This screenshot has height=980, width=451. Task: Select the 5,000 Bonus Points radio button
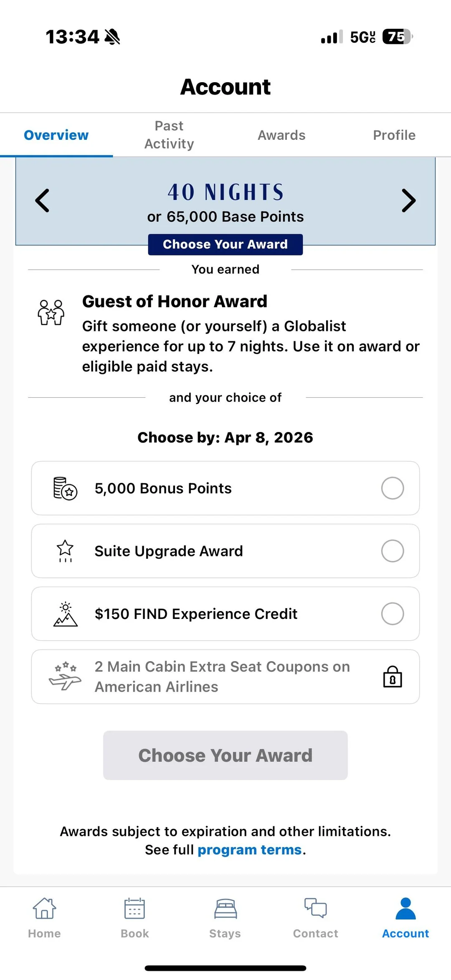tap(392, 488)
